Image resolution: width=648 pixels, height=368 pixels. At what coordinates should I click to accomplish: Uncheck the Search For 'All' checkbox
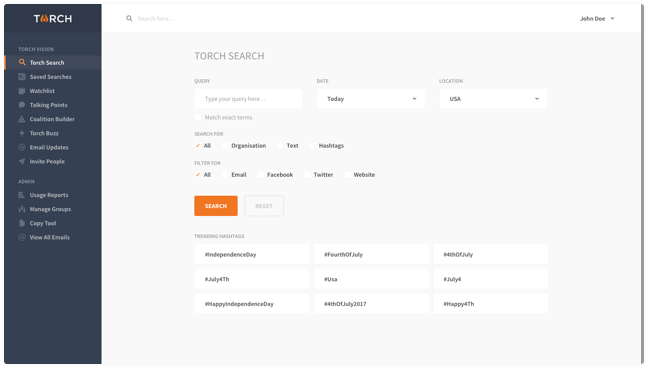[x=198, y=146]
